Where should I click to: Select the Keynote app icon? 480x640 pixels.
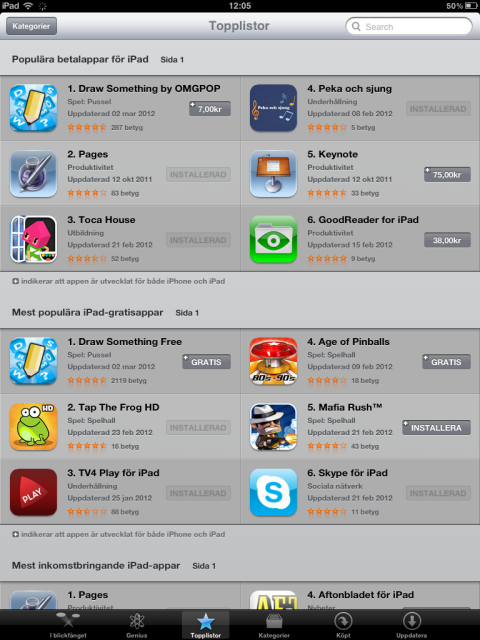coord(273,173)
